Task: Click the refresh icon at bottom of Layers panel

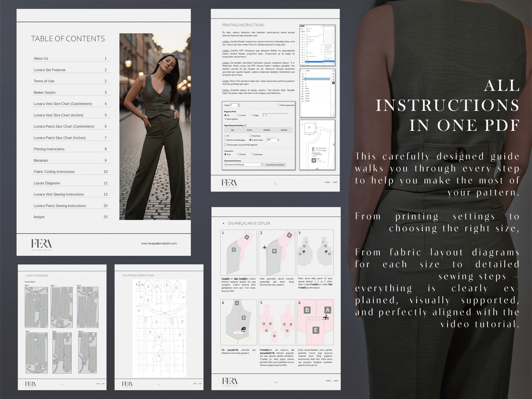Action: pos(333,115)
